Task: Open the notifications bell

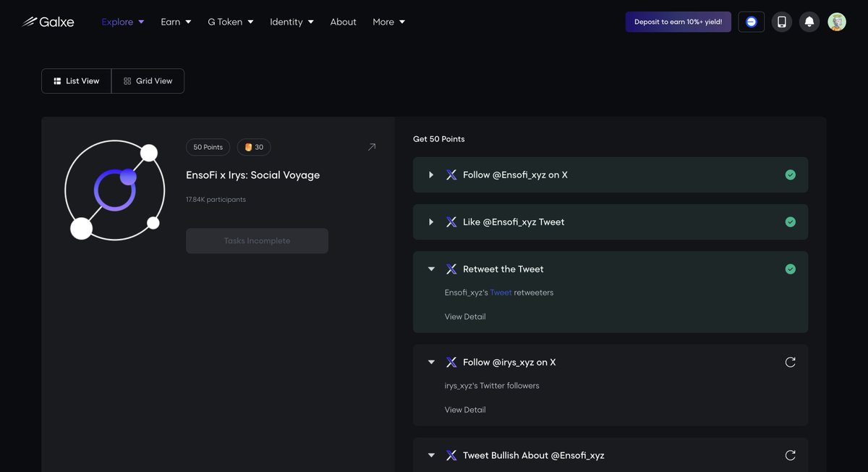Action: (x=809, y=22)
